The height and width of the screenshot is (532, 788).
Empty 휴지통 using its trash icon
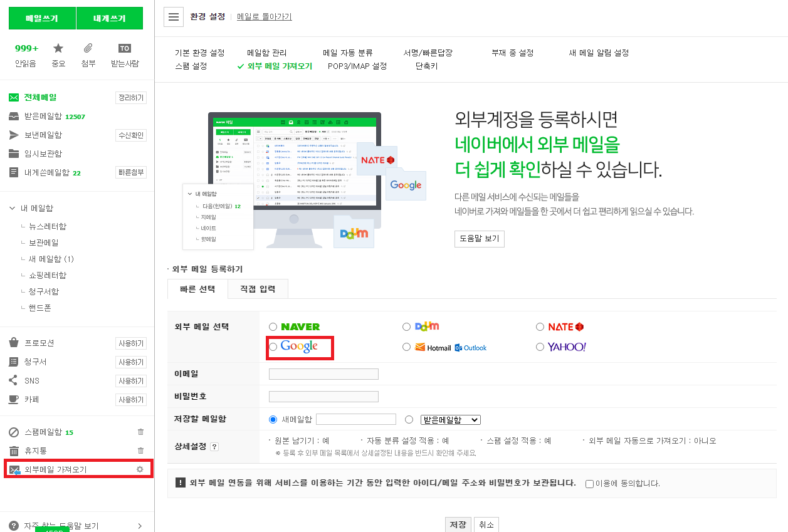[140, 450]
